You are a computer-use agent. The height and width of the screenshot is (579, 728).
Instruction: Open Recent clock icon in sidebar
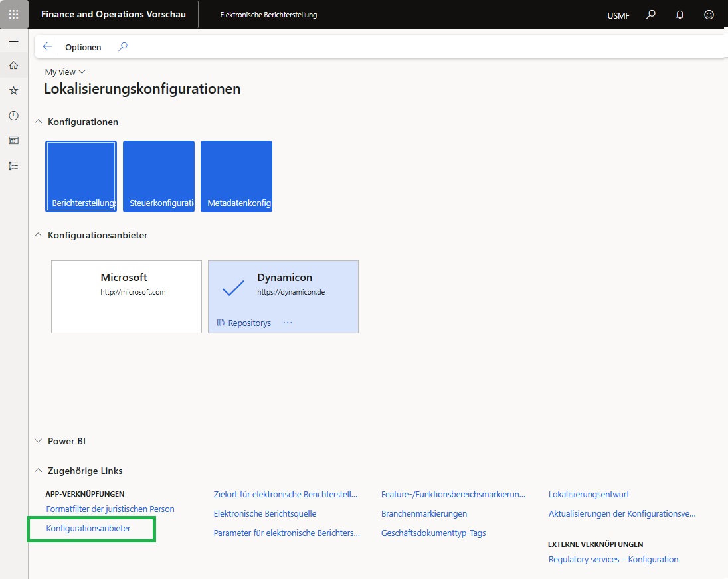pyautogui.click(x=13, y=116)
